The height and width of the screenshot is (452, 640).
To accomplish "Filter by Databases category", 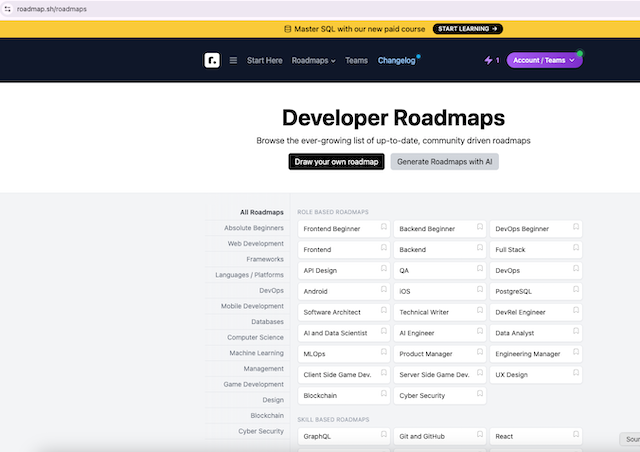I will click(x=267, y=322).
